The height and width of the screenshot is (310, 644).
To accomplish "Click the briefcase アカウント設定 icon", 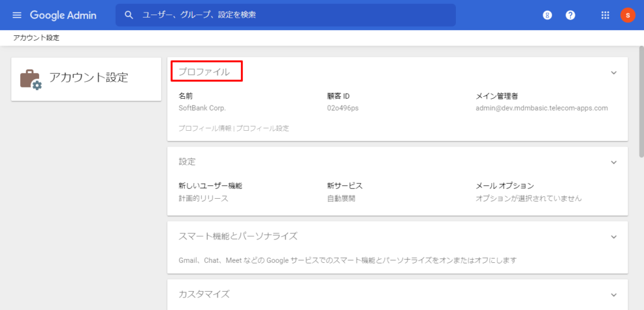I will point(30,79).
